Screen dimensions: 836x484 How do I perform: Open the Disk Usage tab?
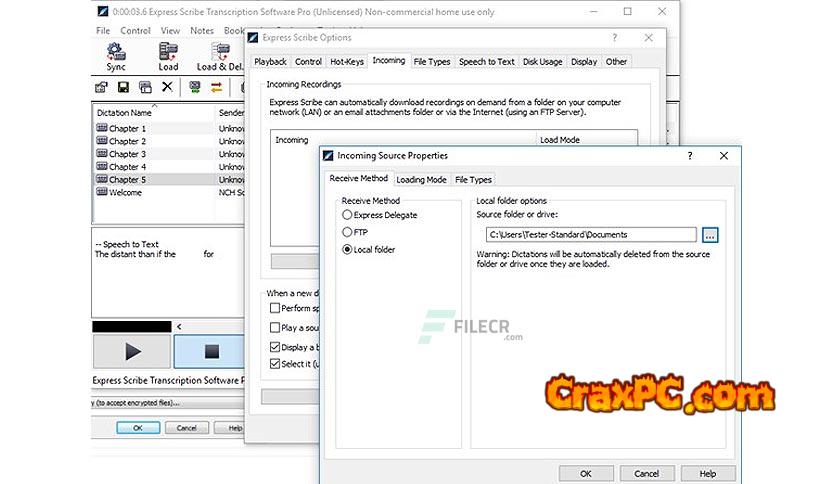pos(542,62)
